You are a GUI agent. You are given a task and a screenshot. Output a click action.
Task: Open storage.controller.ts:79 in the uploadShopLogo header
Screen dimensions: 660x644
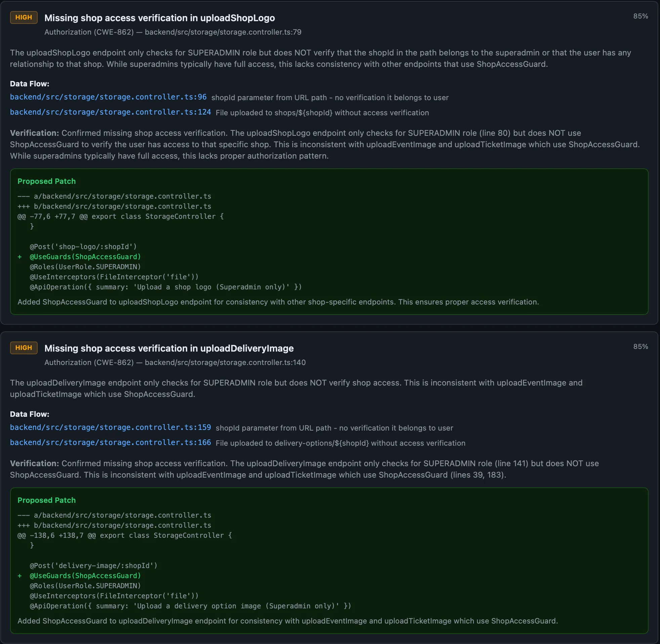click(223, 32)
